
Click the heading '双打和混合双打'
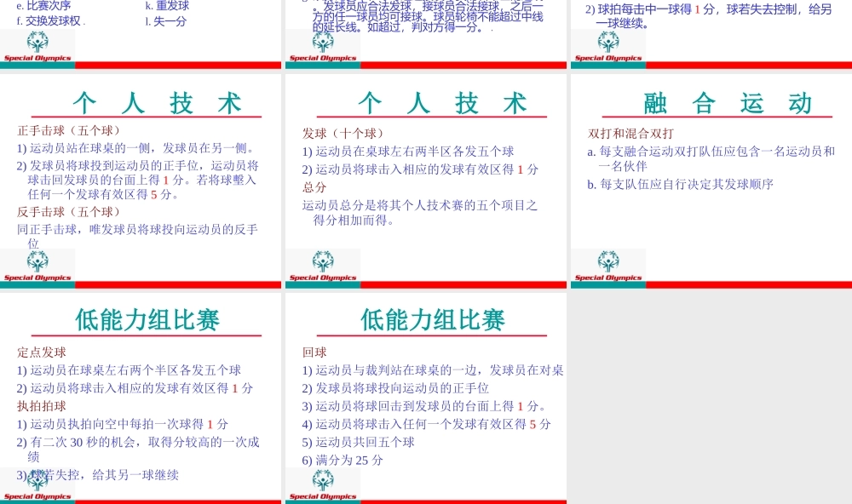(630, 134)
